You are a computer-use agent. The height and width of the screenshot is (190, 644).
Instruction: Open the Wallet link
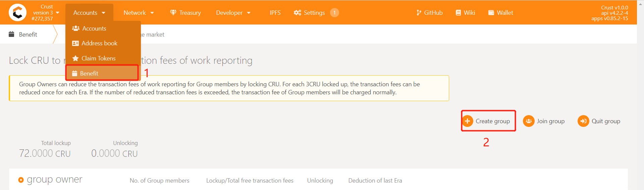tap(500, 13)
